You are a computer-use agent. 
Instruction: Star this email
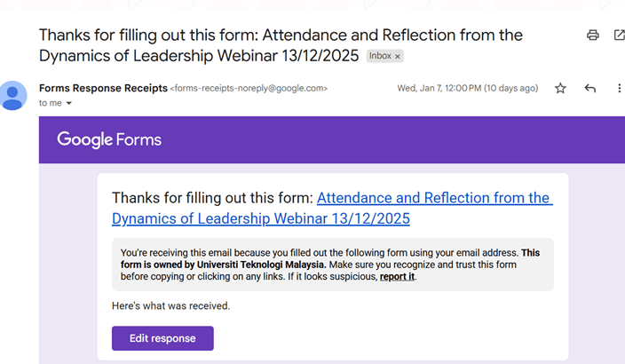point(560,88)
